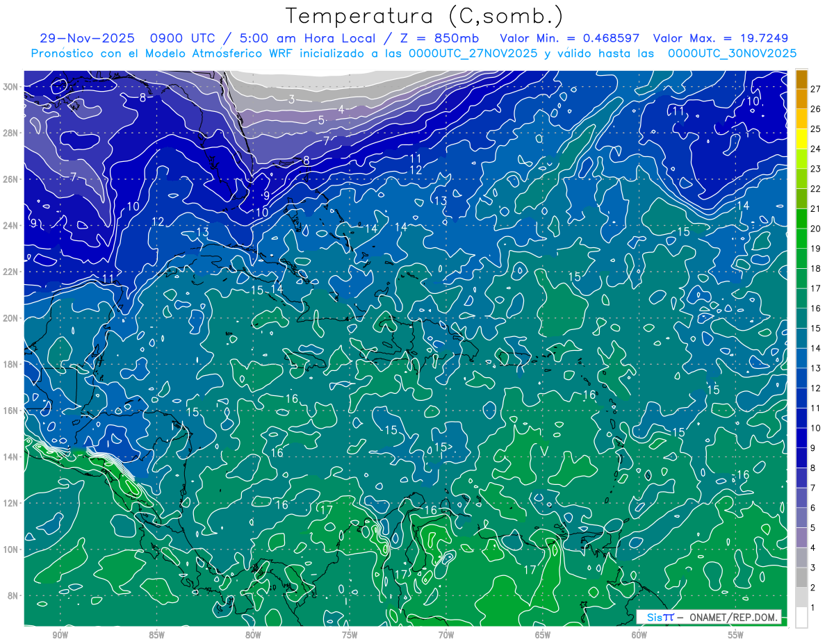Click the valid-until time "0000UTC_30NOV2025"
The width and height of the screenshot is (834, 644).
[732, 53]
